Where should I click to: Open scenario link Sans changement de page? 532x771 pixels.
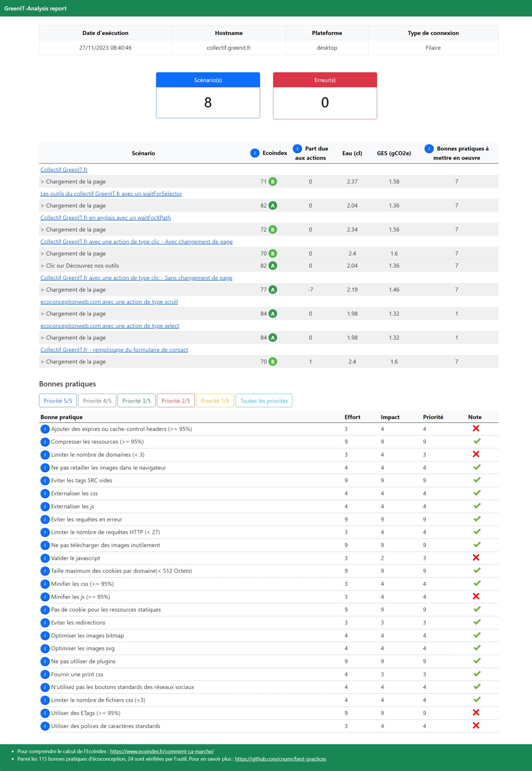(136, 278)
